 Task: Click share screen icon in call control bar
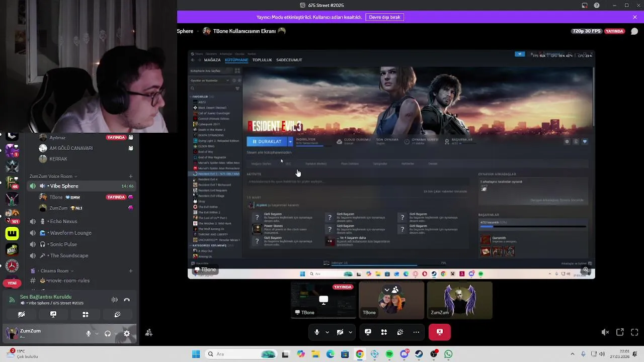[368, 332]
